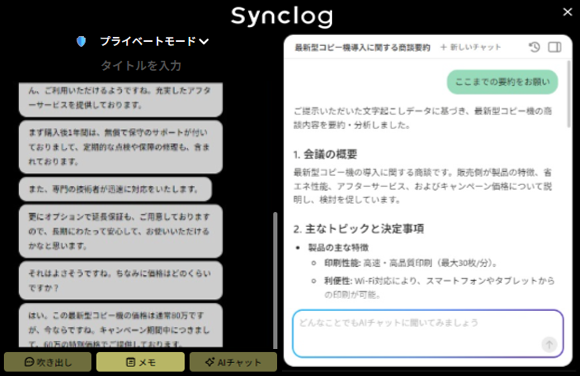Click the 印刷性能 line in summary
This screenshot has width=580, height=376.
(411, 263)
